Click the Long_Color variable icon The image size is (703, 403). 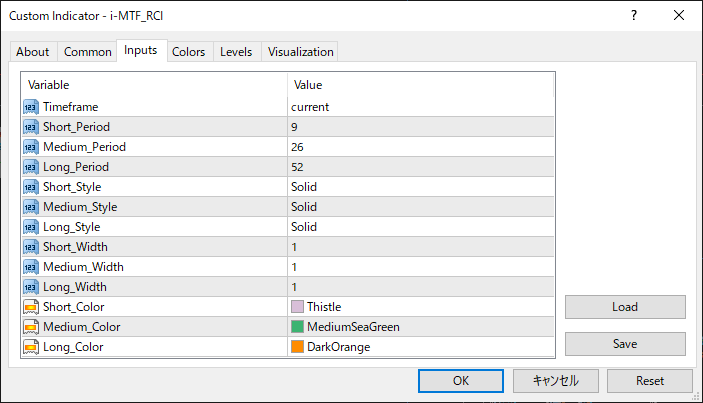point(31,347)
